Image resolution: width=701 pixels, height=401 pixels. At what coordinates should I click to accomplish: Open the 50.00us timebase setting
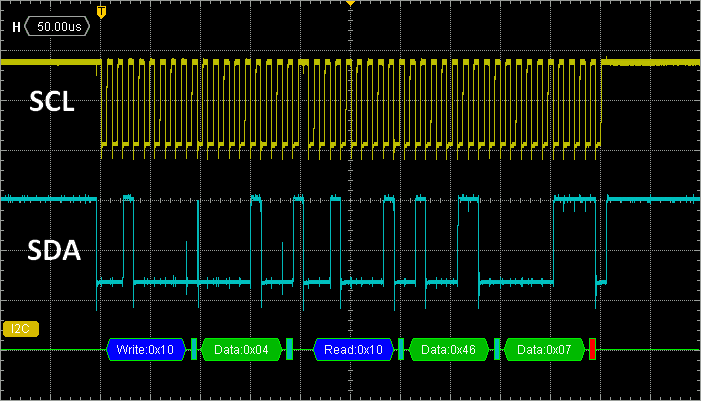click(61, 26)
